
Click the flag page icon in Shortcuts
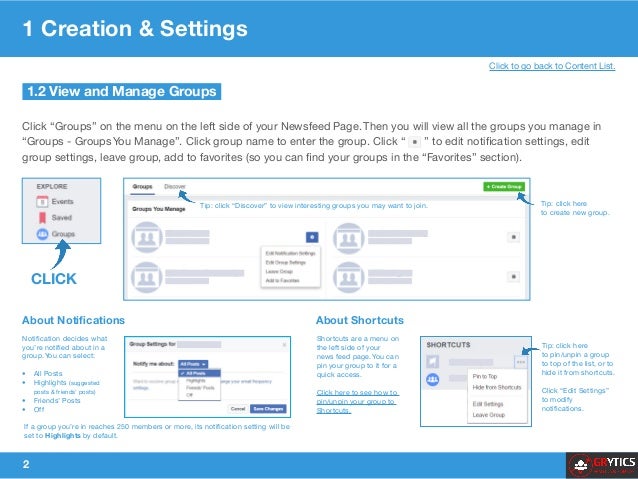433,361
